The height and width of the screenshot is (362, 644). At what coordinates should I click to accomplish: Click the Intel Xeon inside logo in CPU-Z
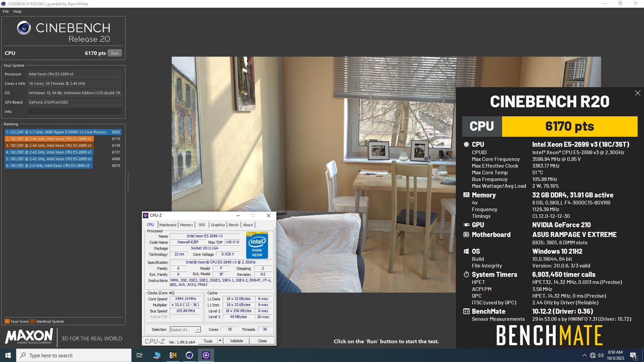(x=257, y=245)
